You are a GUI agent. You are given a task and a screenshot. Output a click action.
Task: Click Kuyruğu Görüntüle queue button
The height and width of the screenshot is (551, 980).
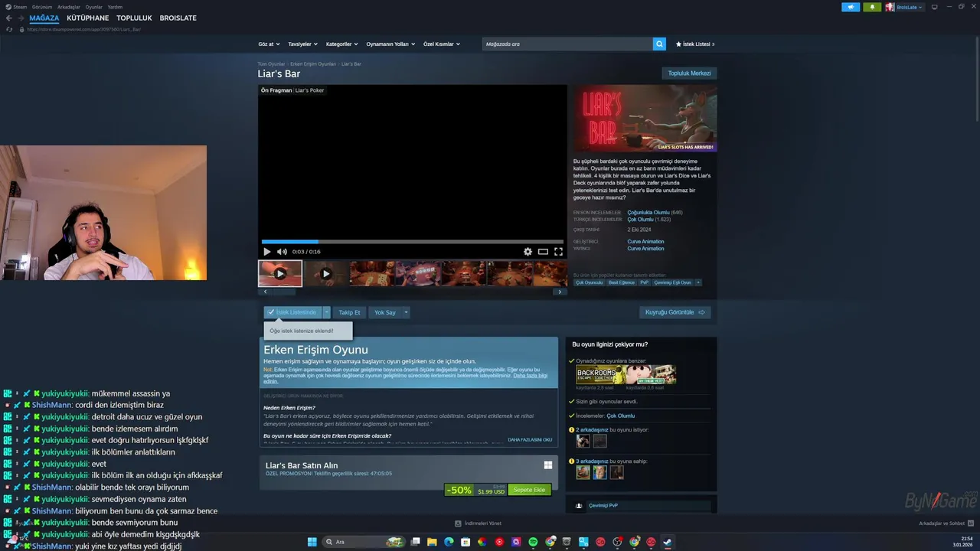675,312
